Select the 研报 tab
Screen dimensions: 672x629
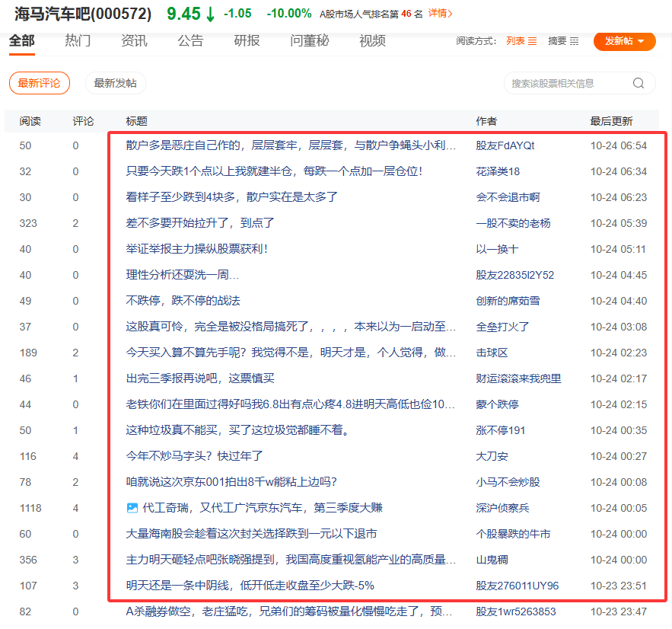tap(247, 41)
